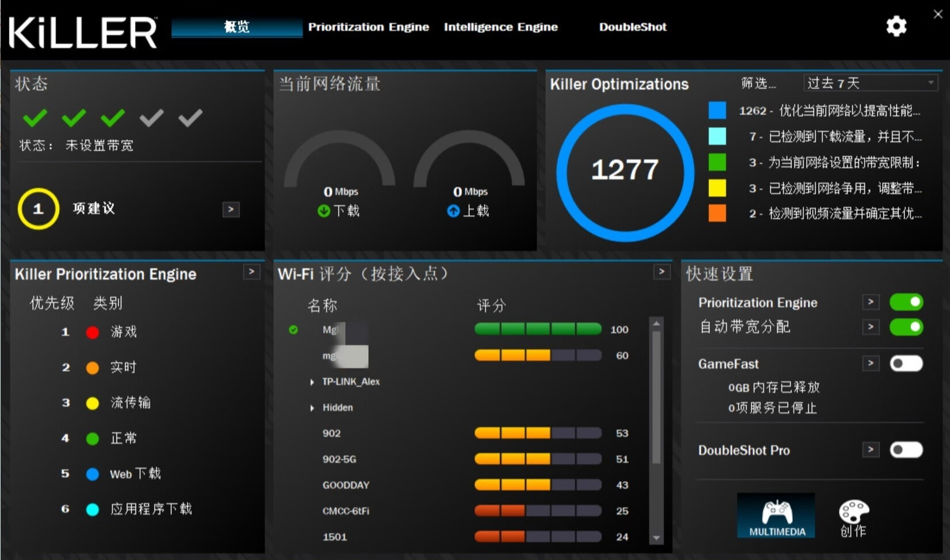The width and height of the screenshot is (950, 560).
Task: Click the yellow circled 1 recommendation badge
Action: [38, 209]
